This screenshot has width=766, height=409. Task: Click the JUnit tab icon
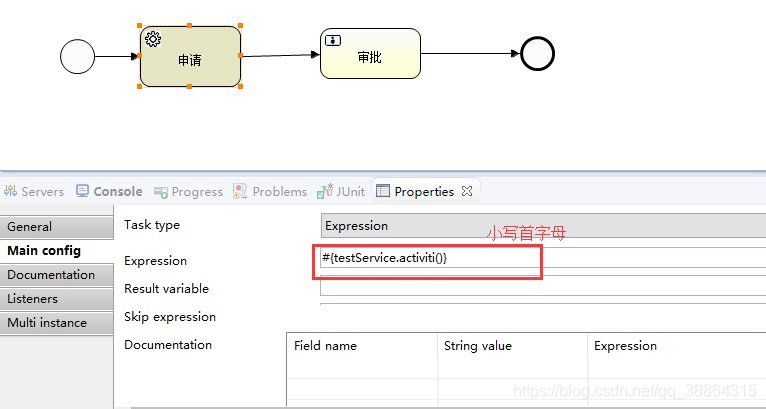point(324,191)
